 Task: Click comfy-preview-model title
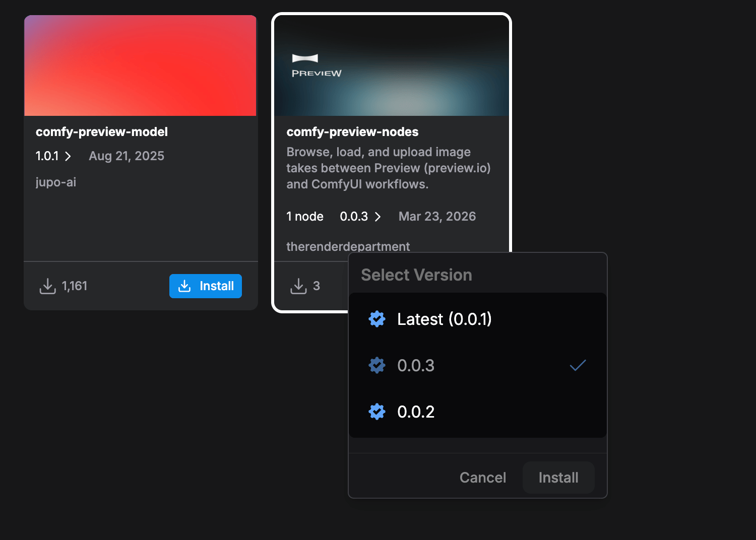coord(102,132)
